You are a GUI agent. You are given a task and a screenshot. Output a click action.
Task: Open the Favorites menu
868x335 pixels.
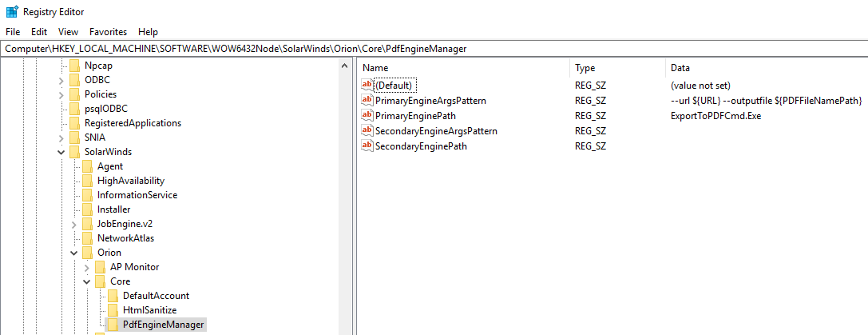tap(108, 32)
